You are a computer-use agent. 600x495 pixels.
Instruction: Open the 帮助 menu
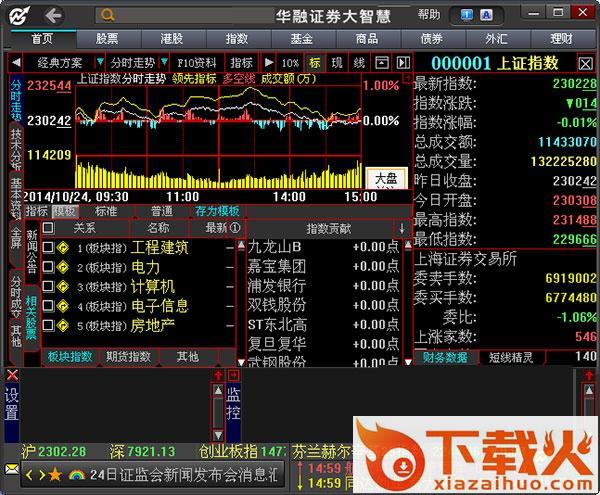[429, 15]
